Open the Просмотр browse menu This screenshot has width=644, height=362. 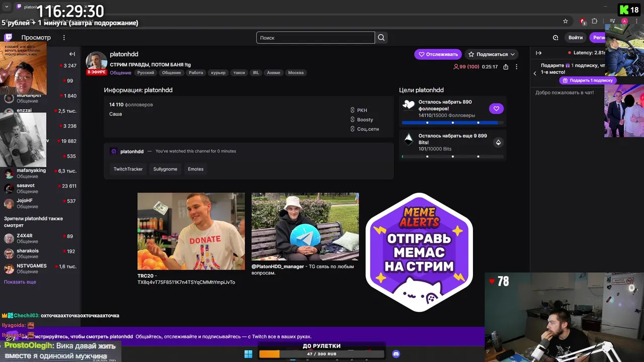click(36, 38)
